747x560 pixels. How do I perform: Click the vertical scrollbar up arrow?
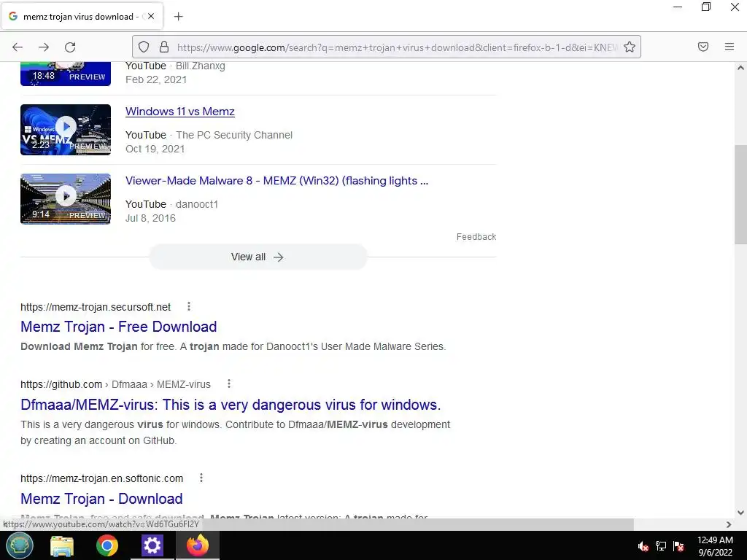[x=740, y=68]
